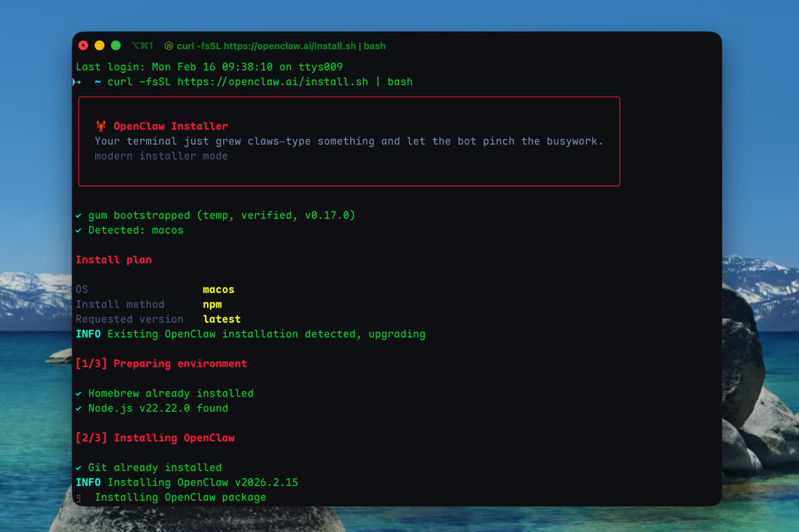Click the [2/3] Installing OpenClaw step header
The height and width of the screenshot is (532, 799).
(x=155, y=438)
